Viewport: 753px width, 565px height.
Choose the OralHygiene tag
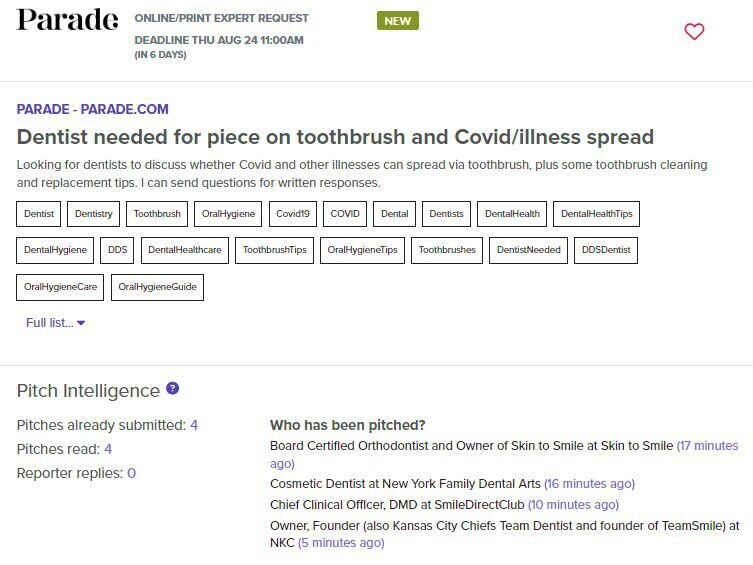[x=229, y=214]
